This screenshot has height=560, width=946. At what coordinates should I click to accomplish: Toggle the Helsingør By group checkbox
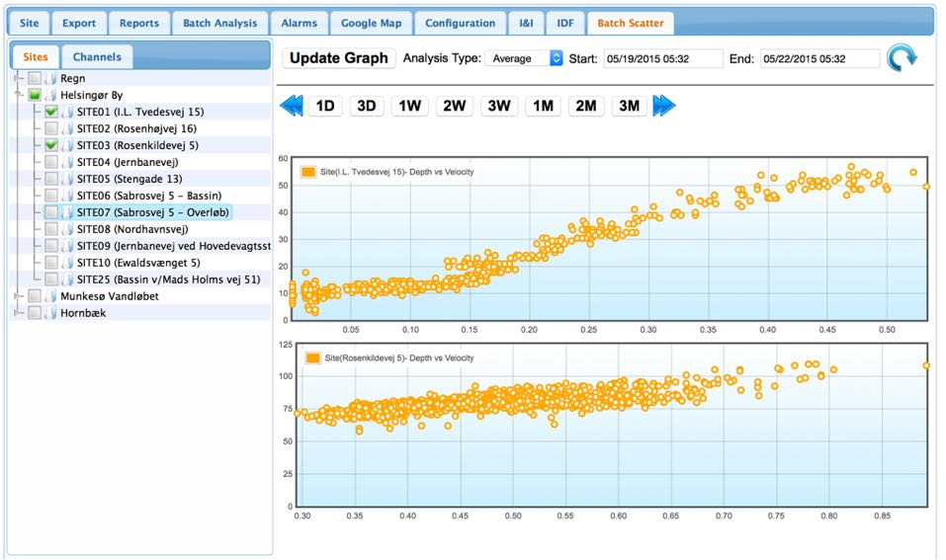(35, 95)
